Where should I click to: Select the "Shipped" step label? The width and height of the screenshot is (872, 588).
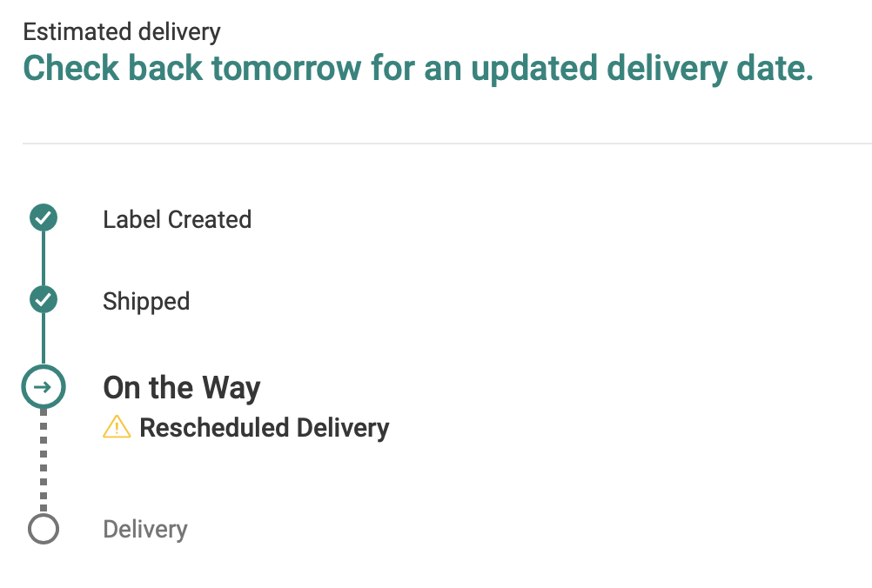(x=146, y=301)
